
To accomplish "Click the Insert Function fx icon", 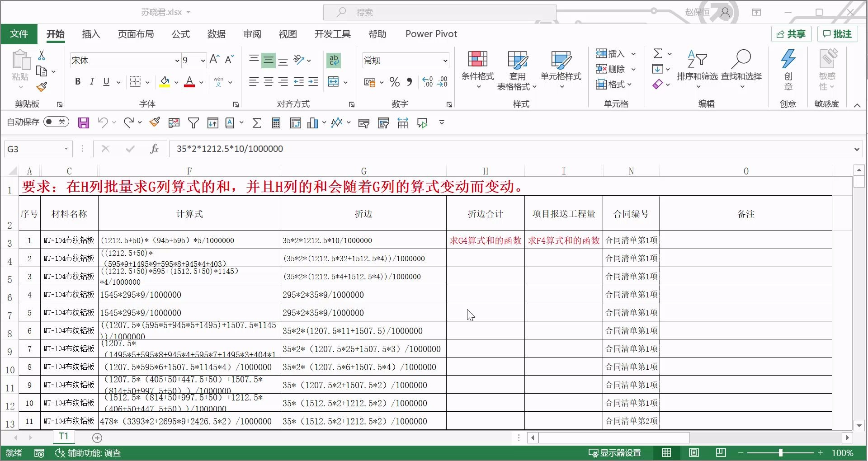I will click(154, 149).
